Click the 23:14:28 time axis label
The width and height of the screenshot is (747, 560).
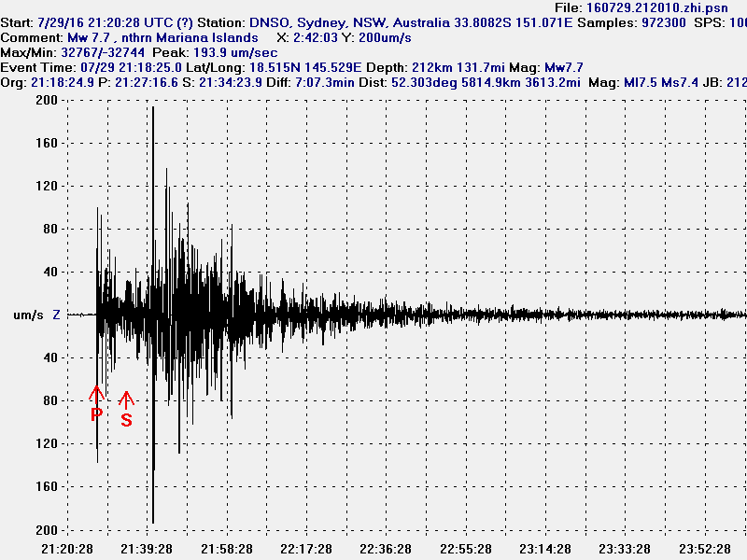(545, 549)
